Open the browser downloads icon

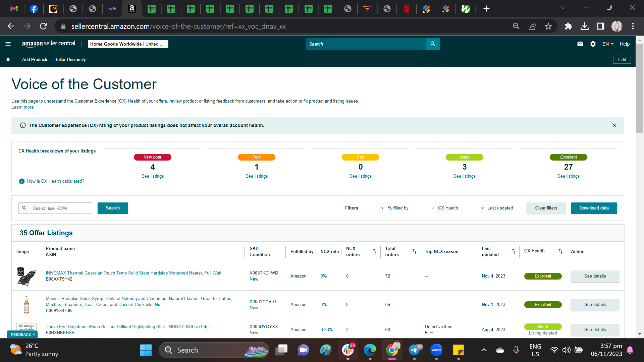click(x=585, y=26)
